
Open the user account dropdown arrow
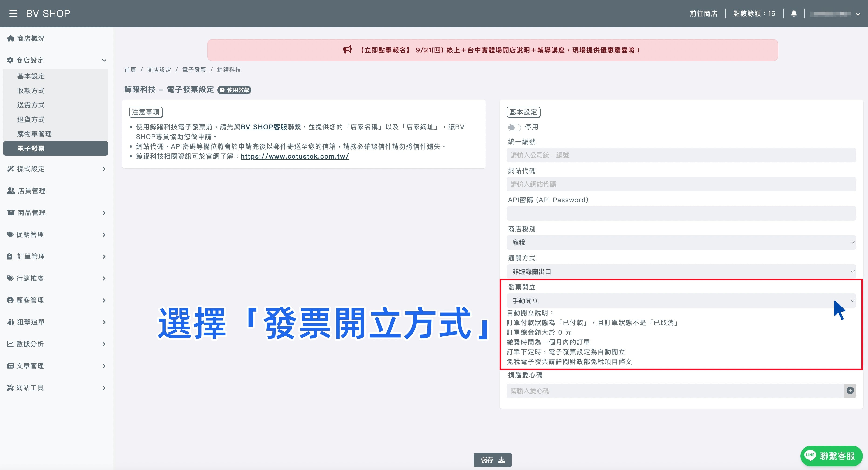pyautogui.click(x=858, y=14)
